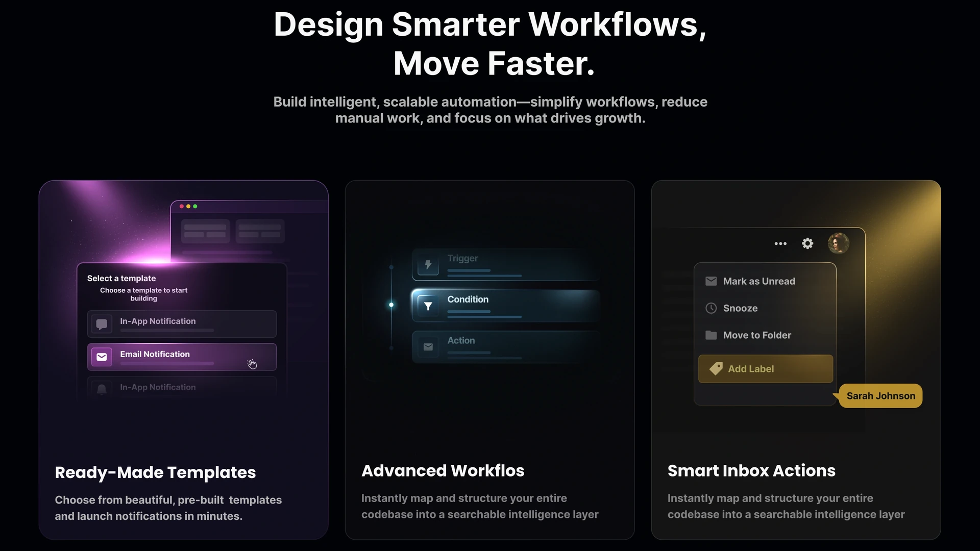Select Mark as Unread menu option
Image resolution: width=980 pixels, height=551 pixels.
[x=765, y=281]
